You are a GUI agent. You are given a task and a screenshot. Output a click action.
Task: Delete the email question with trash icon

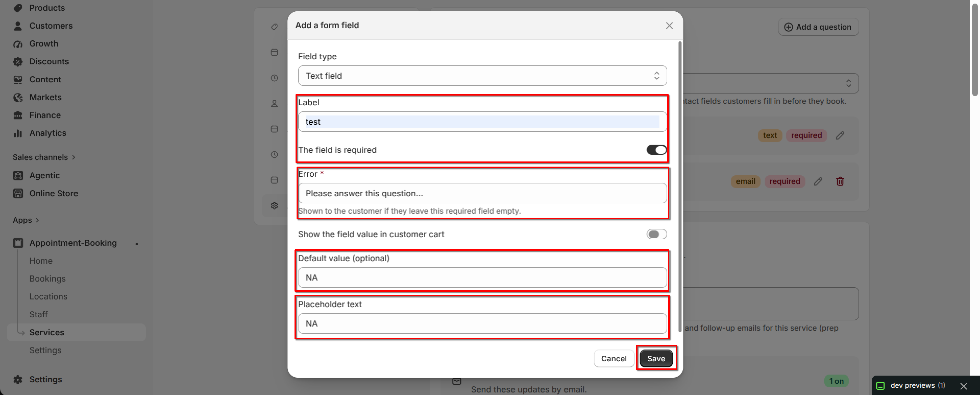point(840,181)
